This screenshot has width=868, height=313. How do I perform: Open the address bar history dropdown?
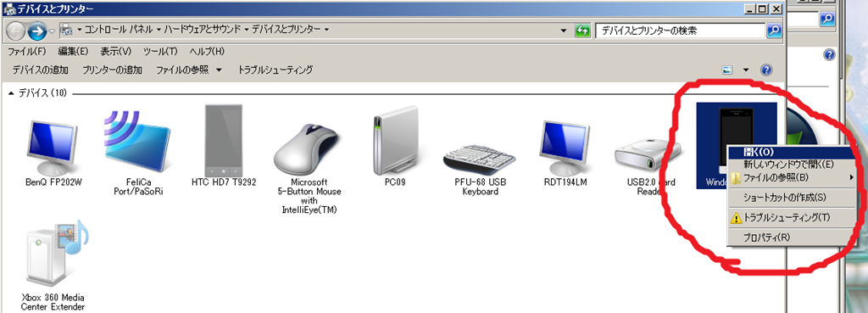click(564, 31)
